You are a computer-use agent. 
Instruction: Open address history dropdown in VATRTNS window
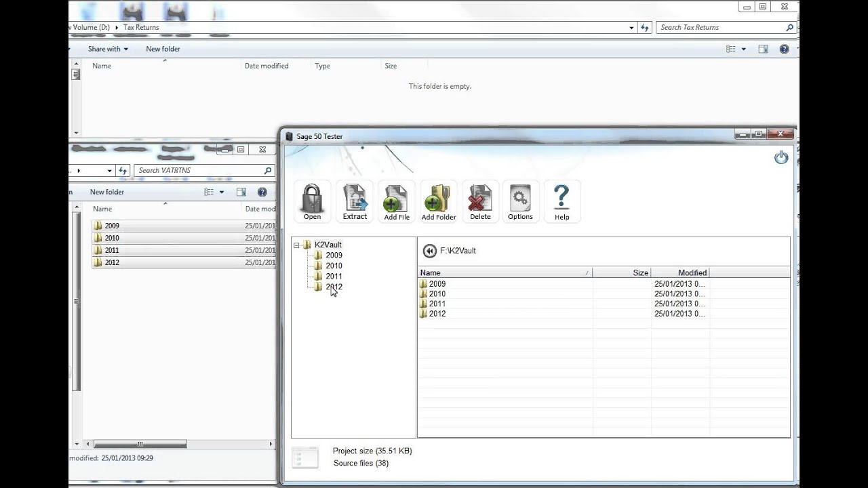coord(109,170)
